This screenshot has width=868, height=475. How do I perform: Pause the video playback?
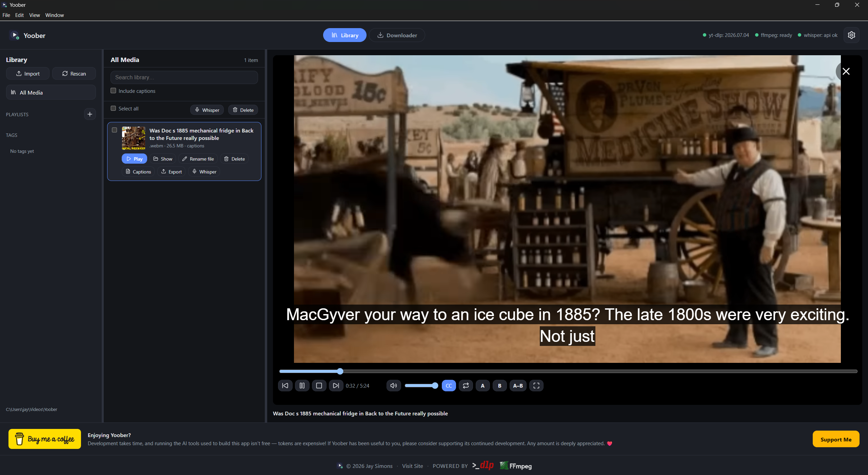(302, 386)
